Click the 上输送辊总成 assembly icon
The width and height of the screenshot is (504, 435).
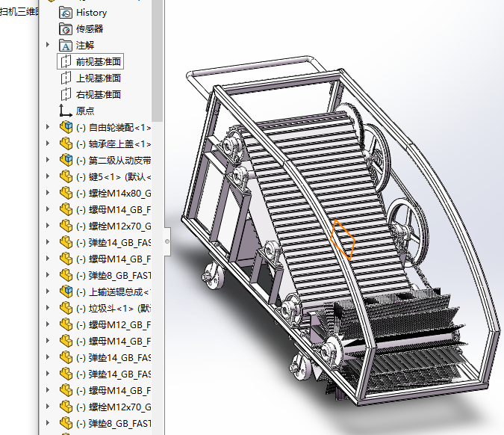coord(66,291)
